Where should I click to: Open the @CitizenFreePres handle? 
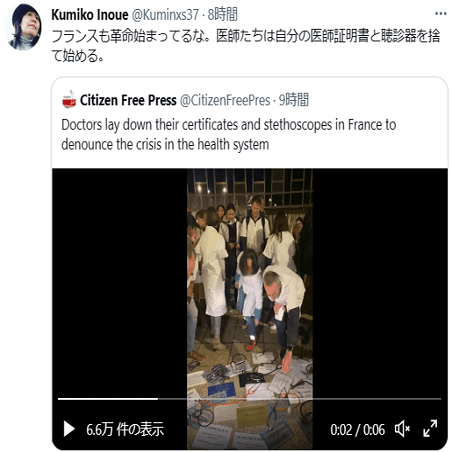point(225,100)
